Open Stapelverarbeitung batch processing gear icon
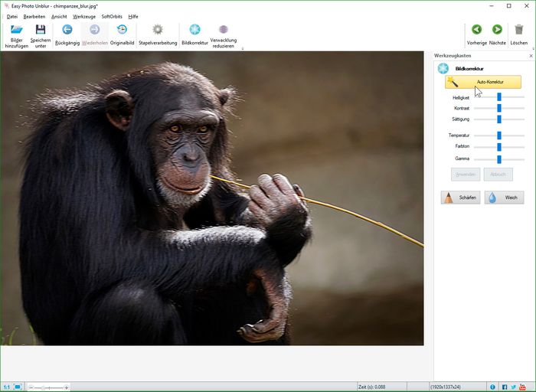 158,30
